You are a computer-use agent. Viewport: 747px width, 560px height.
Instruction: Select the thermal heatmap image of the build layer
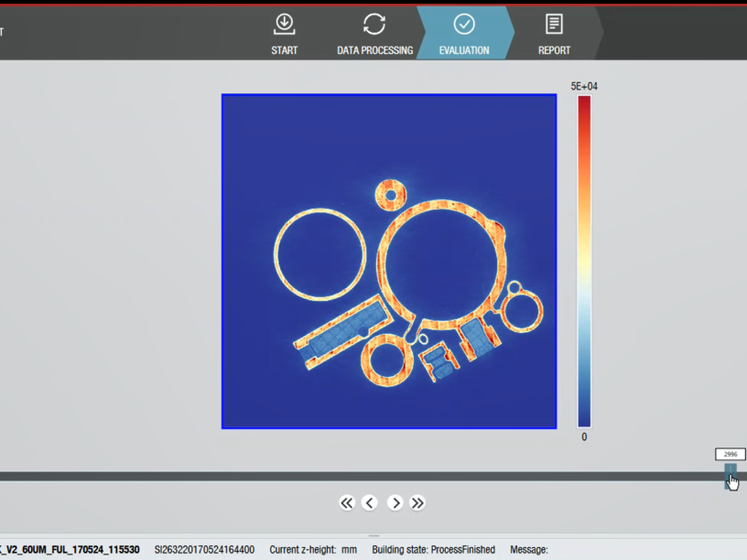(x=388, y=261)
